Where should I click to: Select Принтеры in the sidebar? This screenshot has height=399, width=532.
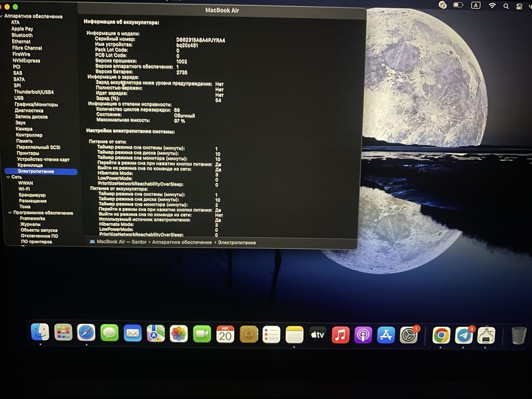[x=28, y=153]
